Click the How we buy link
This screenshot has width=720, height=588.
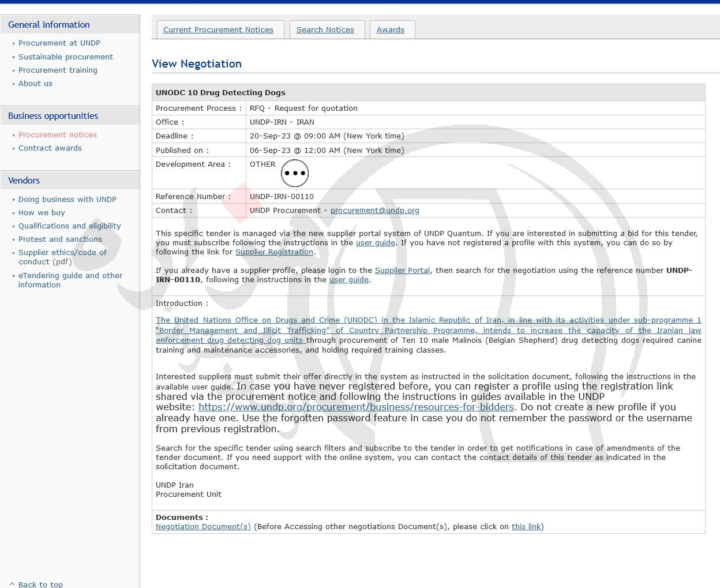click(x=42, y=213)
